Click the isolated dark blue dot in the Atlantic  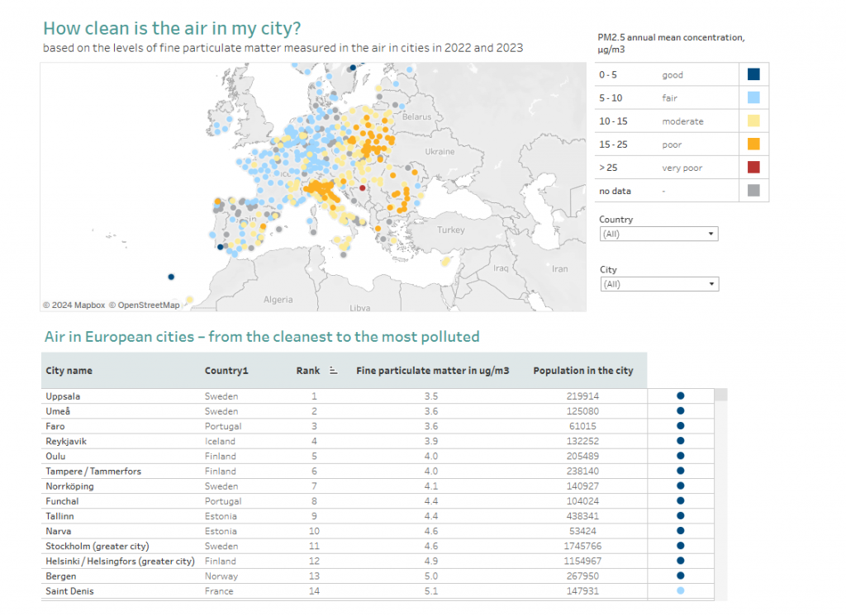[x=171, y=277]
